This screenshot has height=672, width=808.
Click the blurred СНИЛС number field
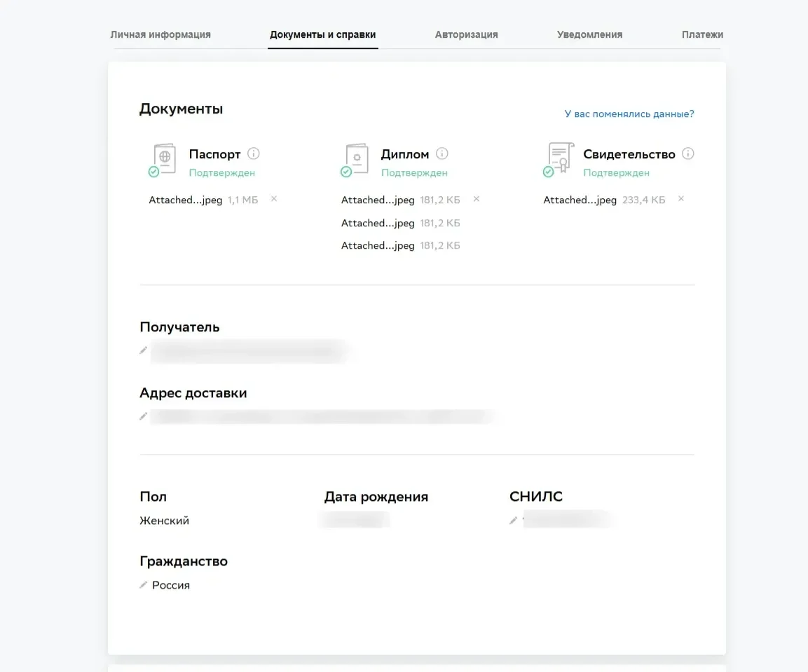(568, 519)
